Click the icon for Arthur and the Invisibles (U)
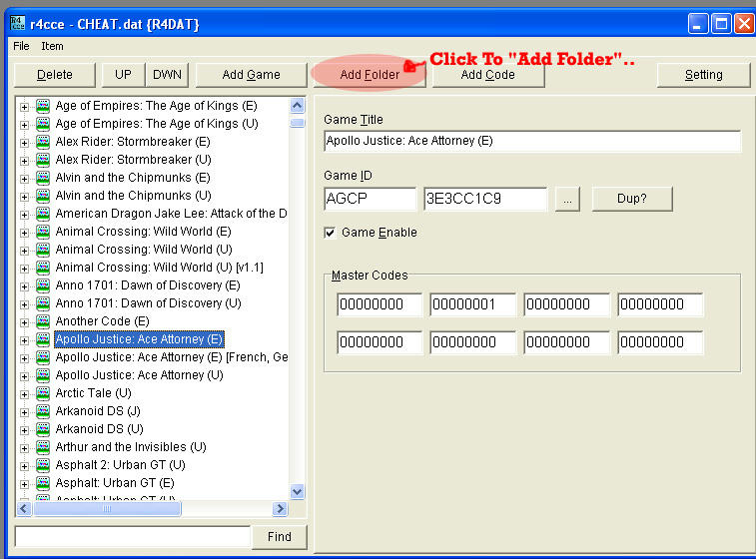The height and width of the screenshot is (559, 756). tap(43, 447)
